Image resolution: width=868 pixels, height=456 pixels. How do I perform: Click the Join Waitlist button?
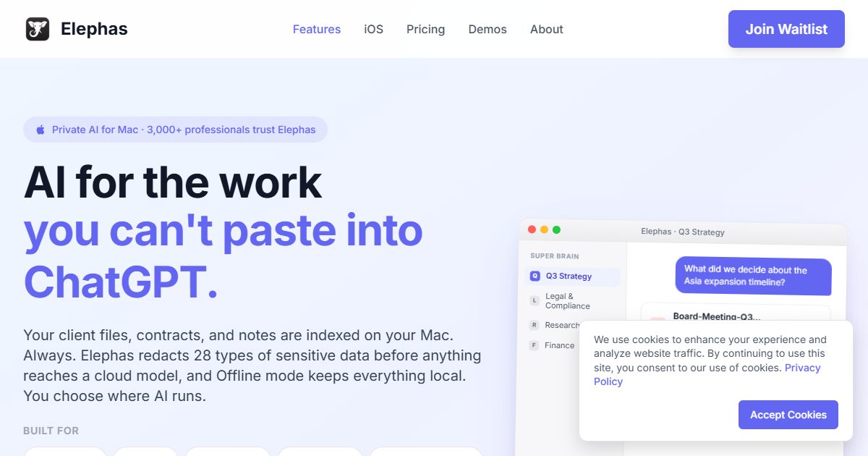pyautogui.click(x=786, y=29)
